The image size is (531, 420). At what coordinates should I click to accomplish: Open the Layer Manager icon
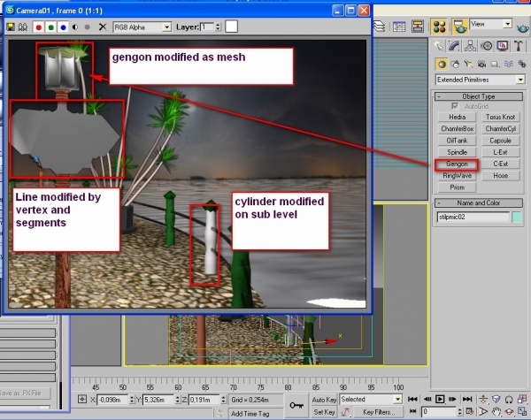(x=380, y=27)
